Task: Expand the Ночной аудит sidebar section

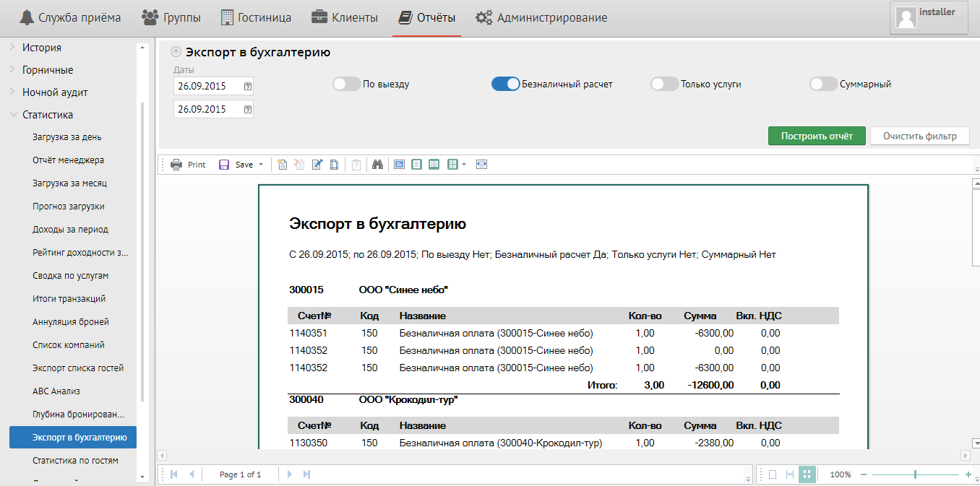Action: point(13,92)
